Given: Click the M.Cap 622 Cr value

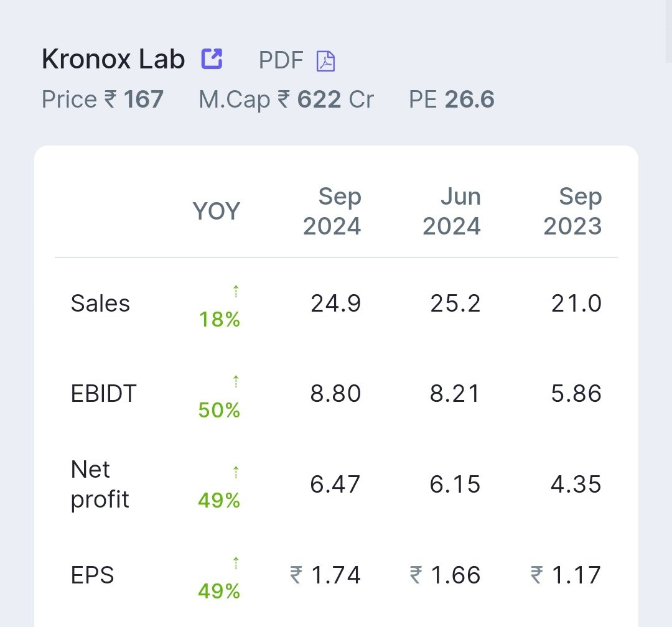Looking at the screenshot, I should tap(286, 100).
